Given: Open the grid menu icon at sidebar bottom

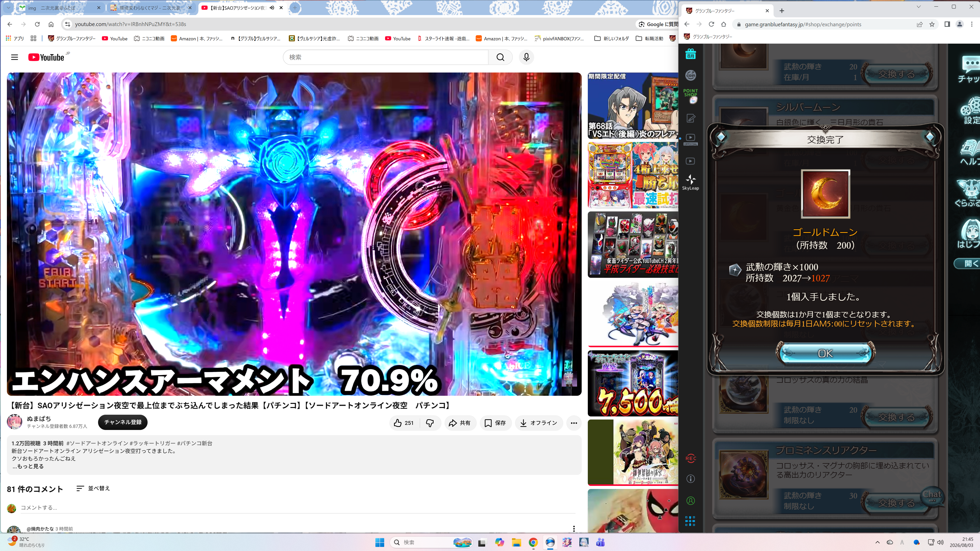Looking at the screenshot, I should [690, 521].
